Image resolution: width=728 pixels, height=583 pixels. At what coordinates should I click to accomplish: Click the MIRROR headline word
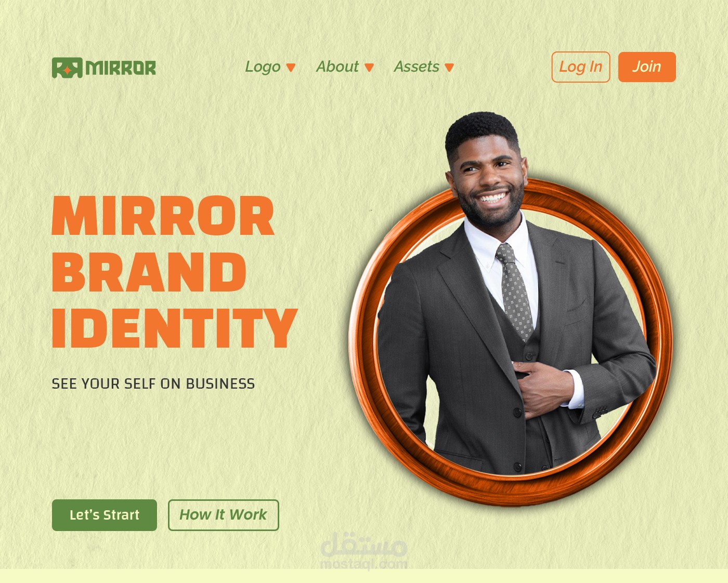163,216
